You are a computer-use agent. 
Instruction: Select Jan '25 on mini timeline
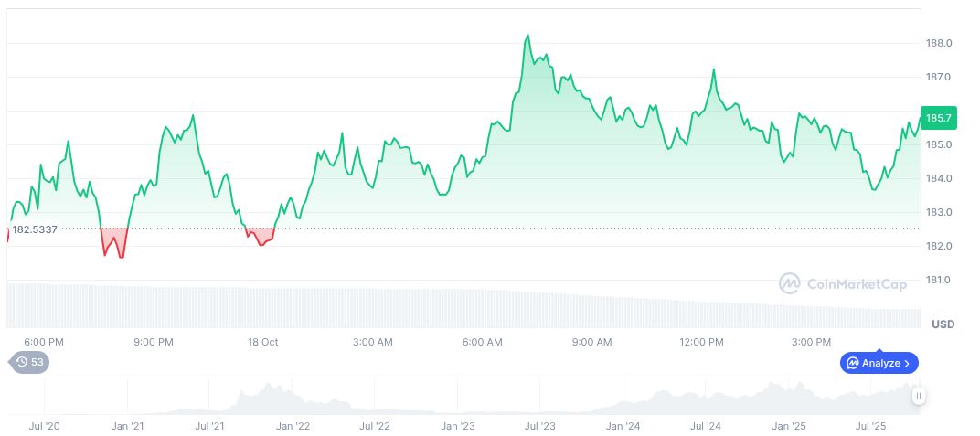point(788,426)
